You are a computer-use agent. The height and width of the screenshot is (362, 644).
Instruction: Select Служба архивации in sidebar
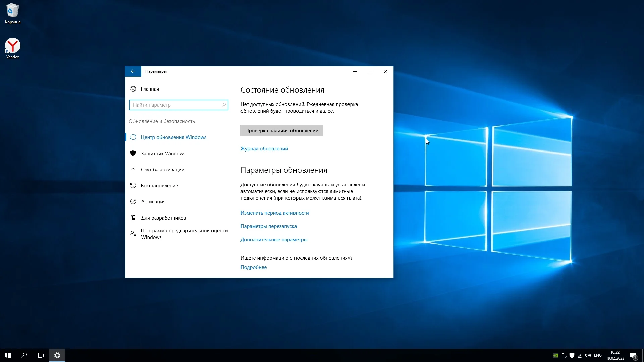(x=162, y=170)
